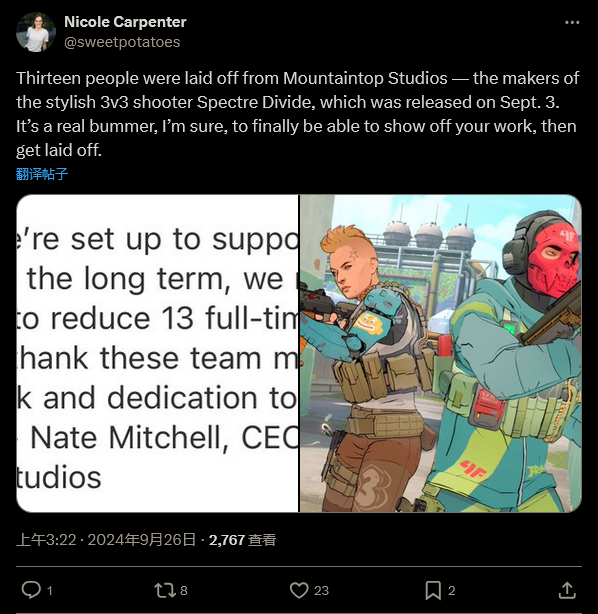Click the reply speech bubble icon
Viewport: 598px width, 614px height.
pyautogui.click(x=31, y=590)
